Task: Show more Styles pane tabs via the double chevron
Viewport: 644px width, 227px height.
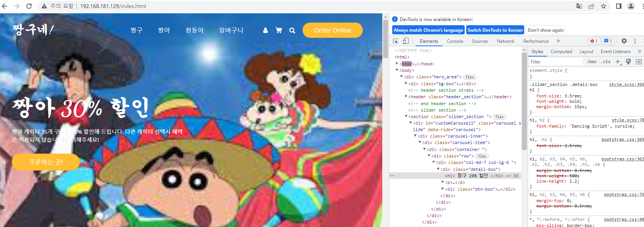Action: (639, 51)
